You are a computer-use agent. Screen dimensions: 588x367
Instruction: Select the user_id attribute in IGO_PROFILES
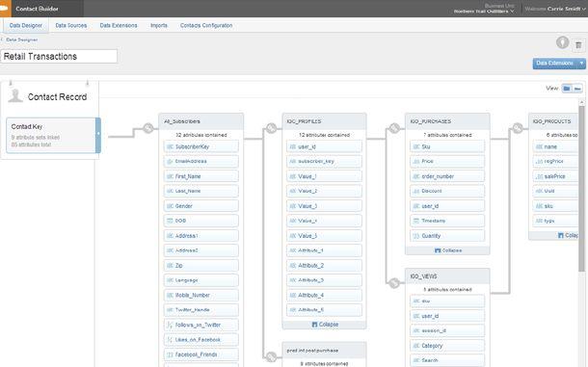click(x=325, y=146)
